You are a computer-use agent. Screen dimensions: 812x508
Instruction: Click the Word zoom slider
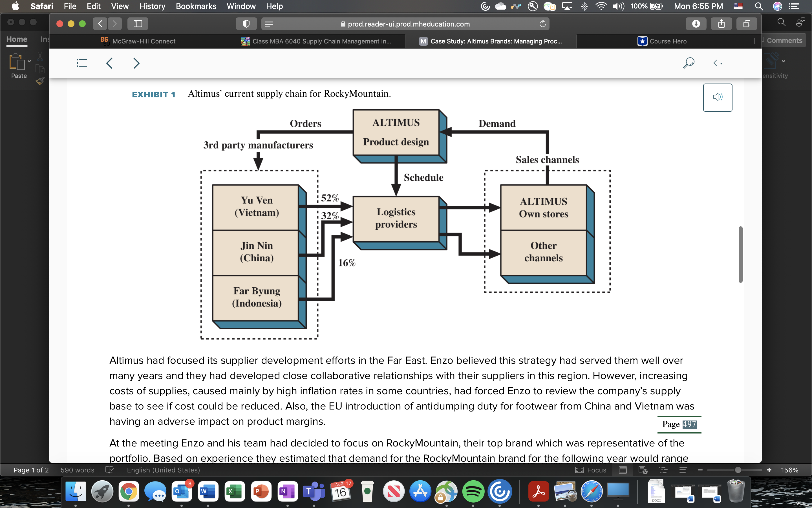click(735, 470)
